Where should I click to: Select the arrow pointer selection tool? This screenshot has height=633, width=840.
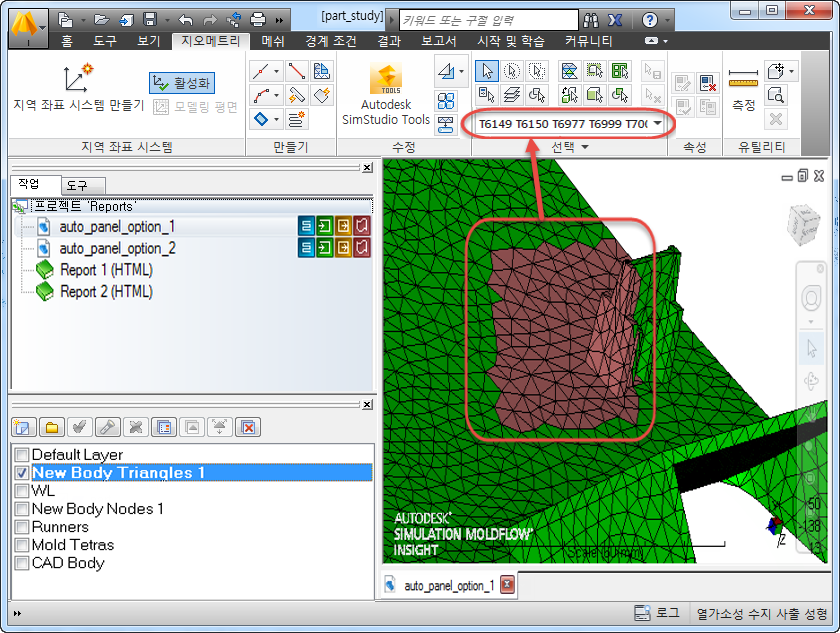(487, 71)
